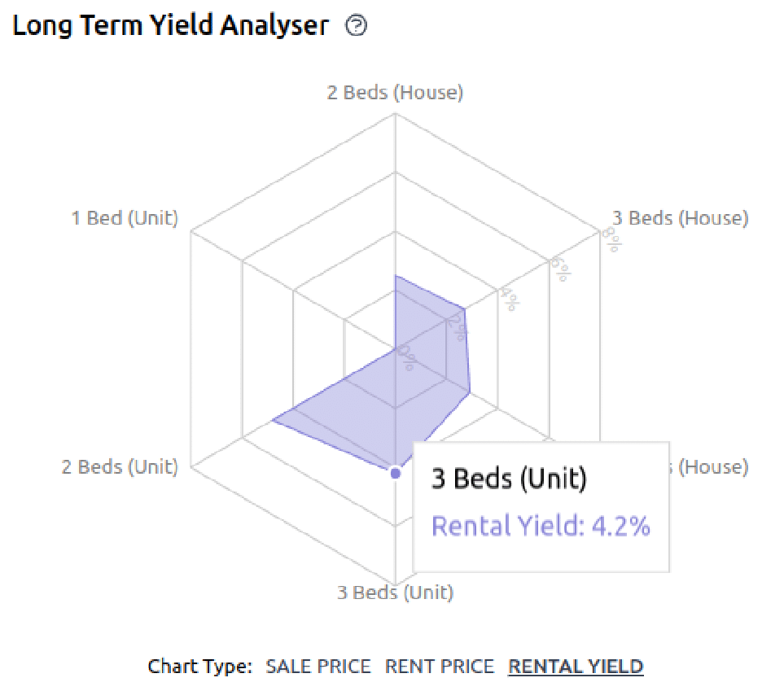Click the Rental Yield 4.2% tooltip
This screenshot has width=784, height=691.
(x=541, y=507)
